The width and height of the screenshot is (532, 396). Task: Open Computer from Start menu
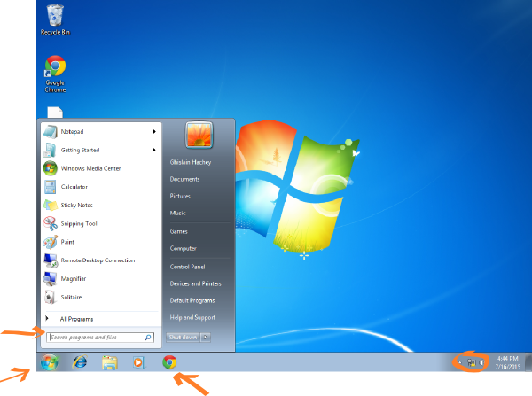184,248
